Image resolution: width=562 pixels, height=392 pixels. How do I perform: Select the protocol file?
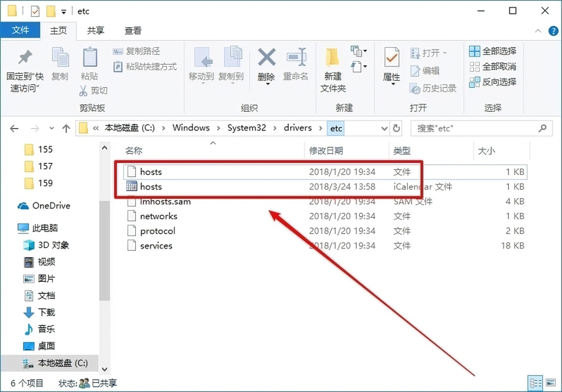pos(325,231)
